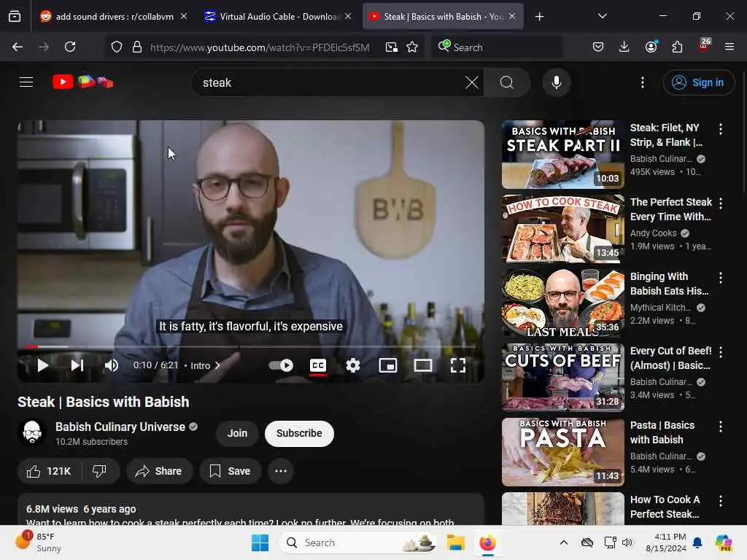Open Firefox extensions puzzle menu
This screenshot has height=560, width=747.
(677, 47)
